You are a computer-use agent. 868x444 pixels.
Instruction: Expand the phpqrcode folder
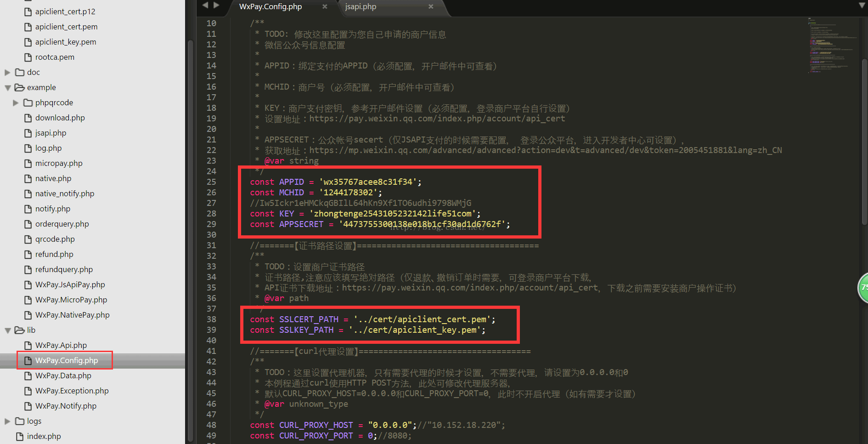[16, 102]
